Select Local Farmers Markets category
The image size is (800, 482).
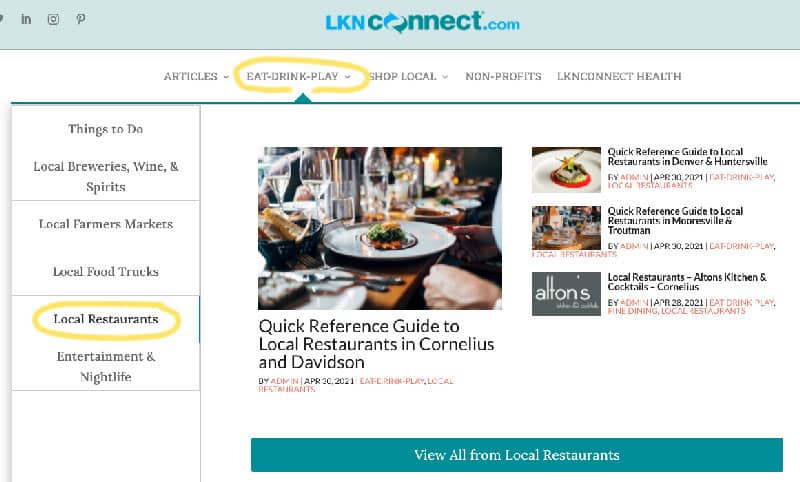[x=106, y=224]
